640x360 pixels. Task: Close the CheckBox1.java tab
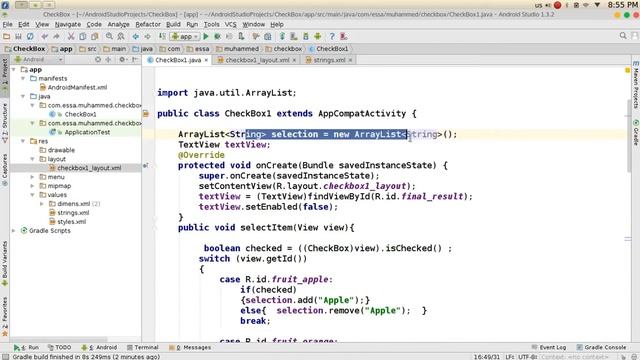coord(206,60)
